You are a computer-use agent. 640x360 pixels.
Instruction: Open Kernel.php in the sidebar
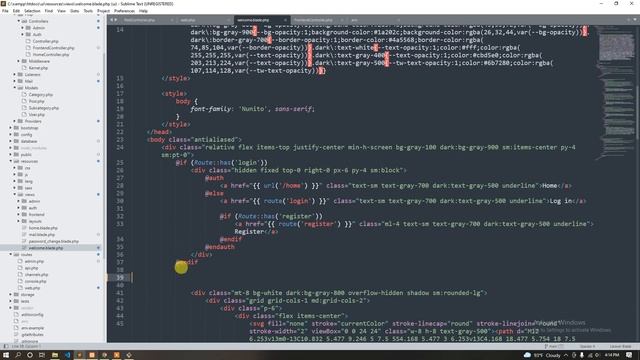tap(38, 68)
